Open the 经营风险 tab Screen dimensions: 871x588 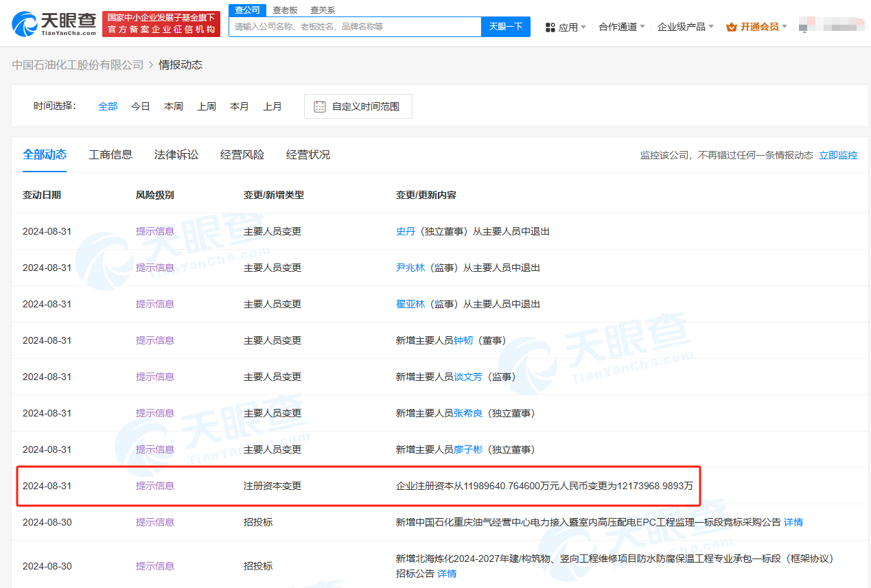click(x=242, y=154)
